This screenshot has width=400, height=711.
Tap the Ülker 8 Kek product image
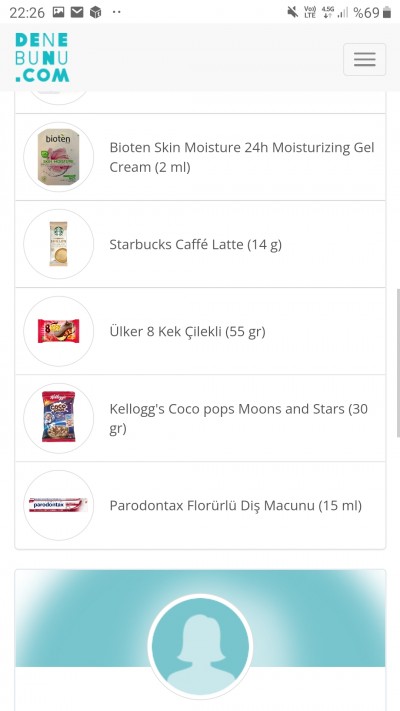pyautogui.click(x=59, y=331)
